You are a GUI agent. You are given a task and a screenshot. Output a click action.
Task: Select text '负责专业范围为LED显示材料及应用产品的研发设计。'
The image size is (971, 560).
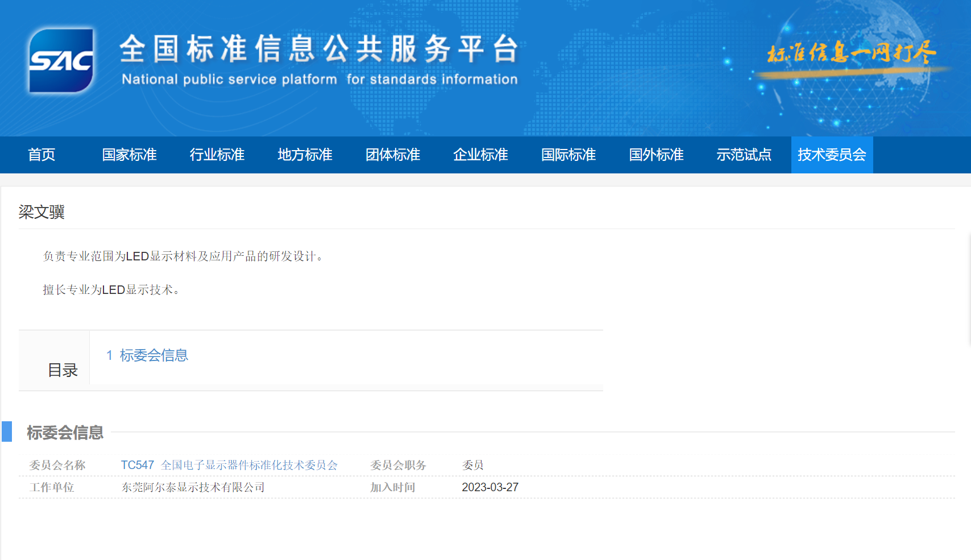coord(185,256)
